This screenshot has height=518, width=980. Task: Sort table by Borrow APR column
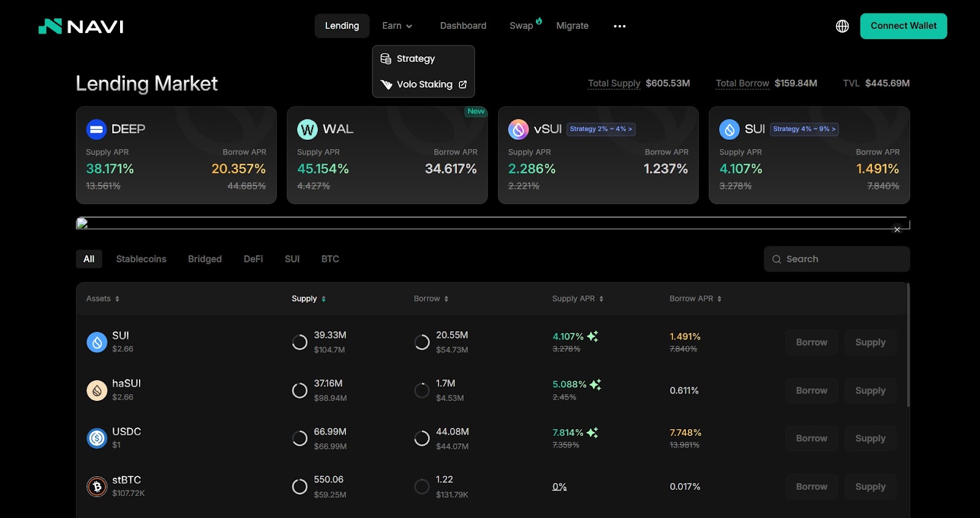coord(695,299)
